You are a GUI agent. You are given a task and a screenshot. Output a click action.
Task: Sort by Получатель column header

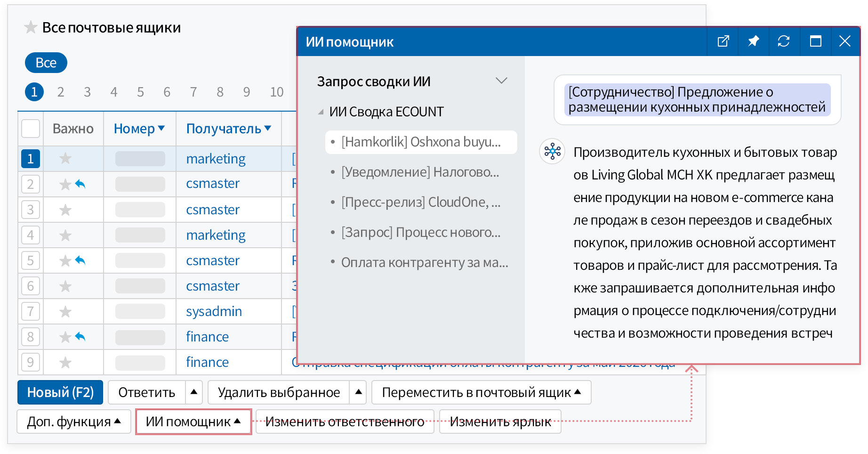click(229, 129)
